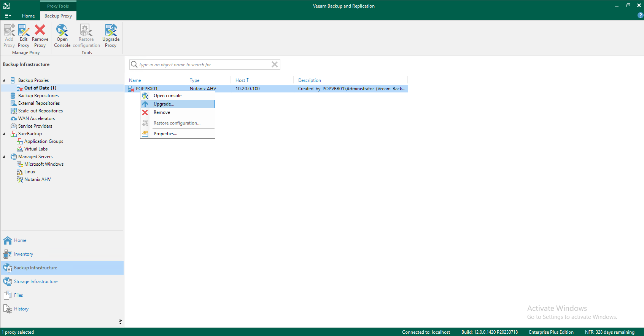Screen dimensions: 644x336
Task: Sort by the Host column header
Action: click(x=240, y=80)
